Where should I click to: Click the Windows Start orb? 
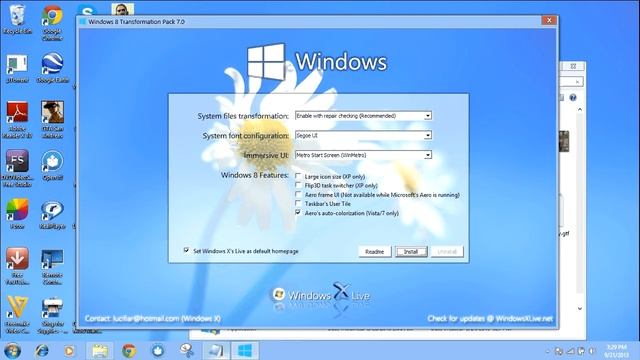(x=12, y=351)
